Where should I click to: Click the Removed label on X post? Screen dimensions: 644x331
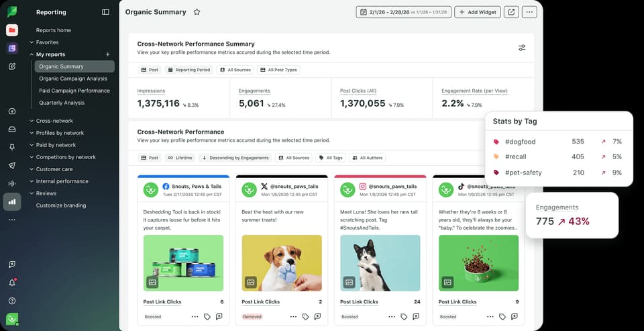[x=252, y=317]
